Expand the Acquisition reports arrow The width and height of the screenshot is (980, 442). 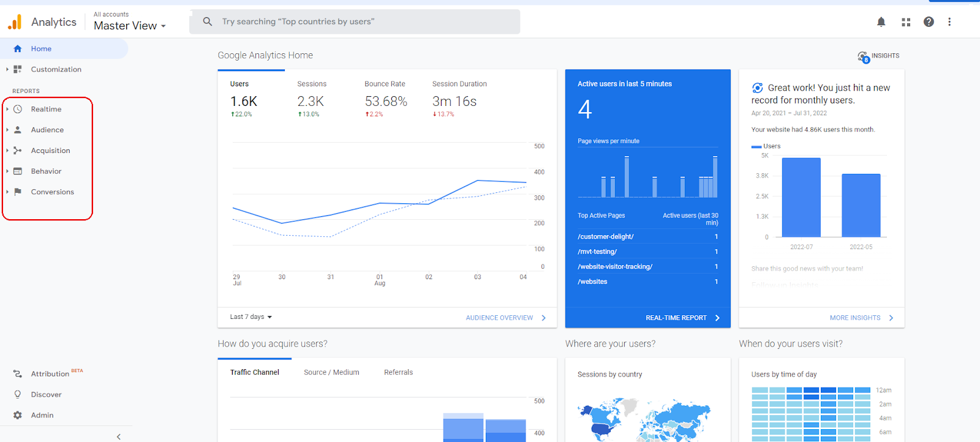point(7,151)
